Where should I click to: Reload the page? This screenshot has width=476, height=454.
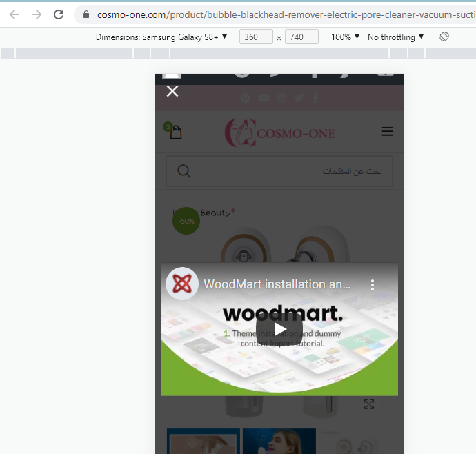(x=59, y=14)
